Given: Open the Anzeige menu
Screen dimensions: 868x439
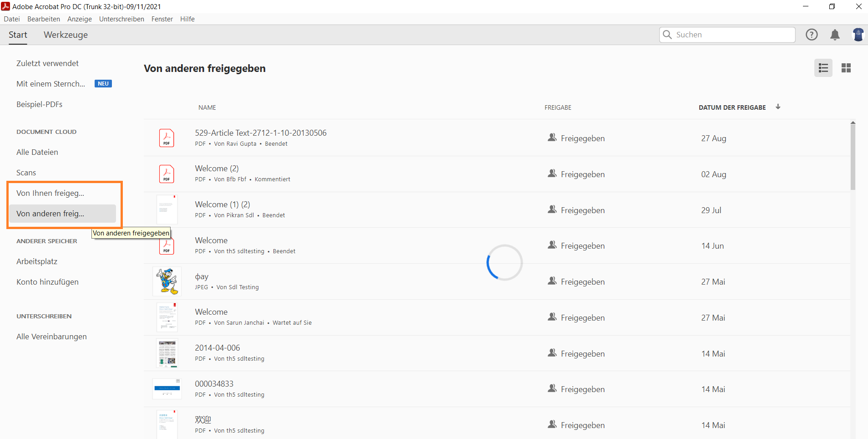Looking at the screenshot, I should (80, 19).
